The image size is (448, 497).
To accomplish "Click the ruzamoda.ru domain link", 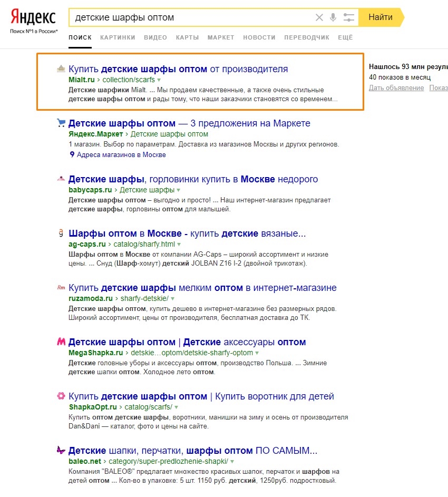I will point(91,298).
